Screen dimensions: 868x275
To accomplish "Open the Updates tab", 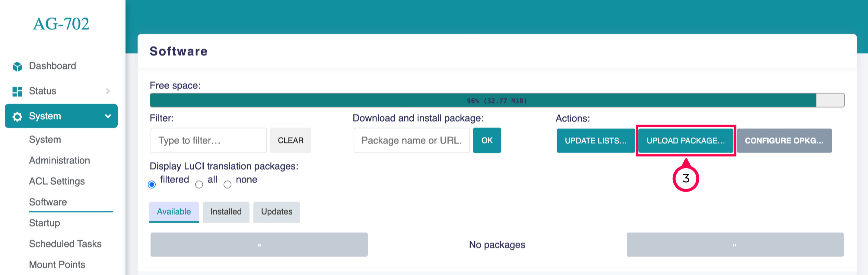I will [277, 212].
